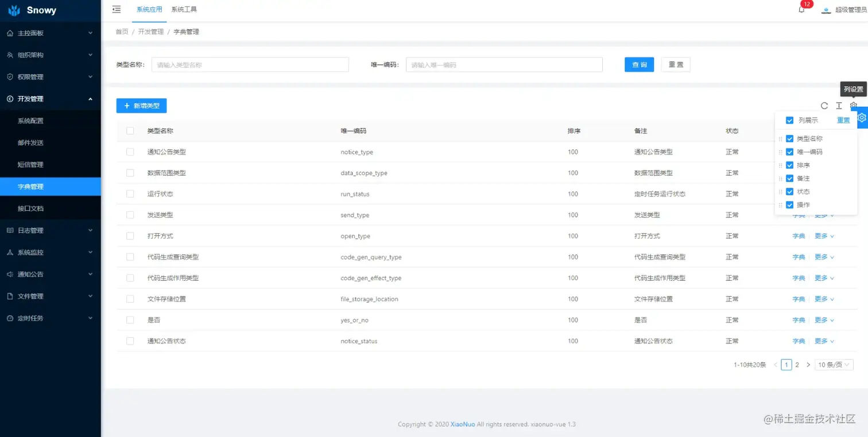Screen dimensions: 868x437
Task: Refresh the table using the reload icon
Action: (824, 106)
